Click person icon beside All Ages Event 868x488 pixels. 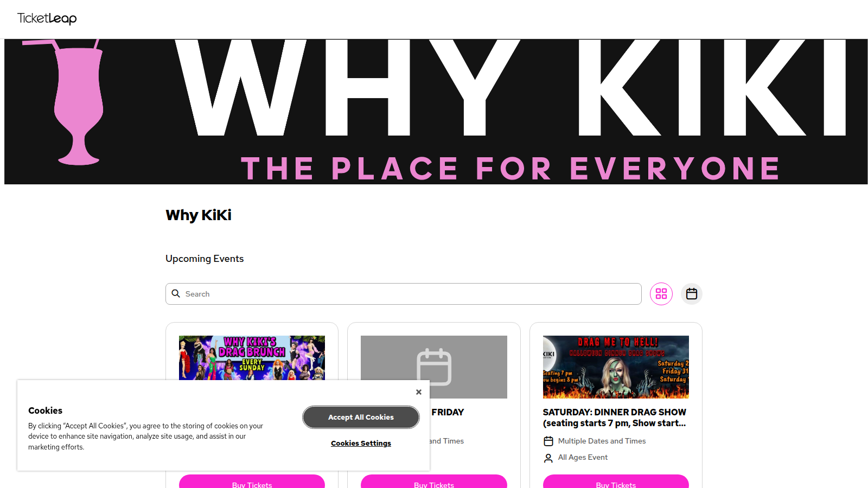pos(548,458)
